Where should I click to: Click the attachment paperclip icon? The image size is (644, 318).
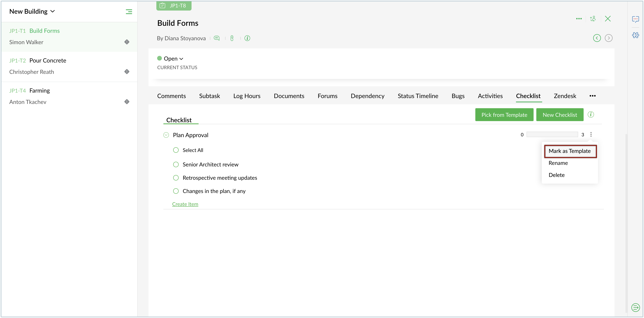click(232, 38)
